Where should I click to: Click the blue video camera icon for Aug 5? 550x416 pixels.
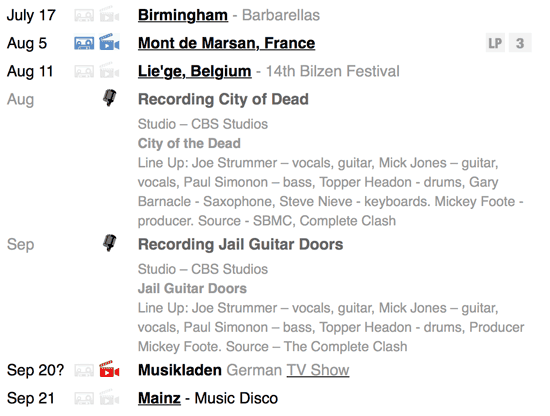point(109,42)
